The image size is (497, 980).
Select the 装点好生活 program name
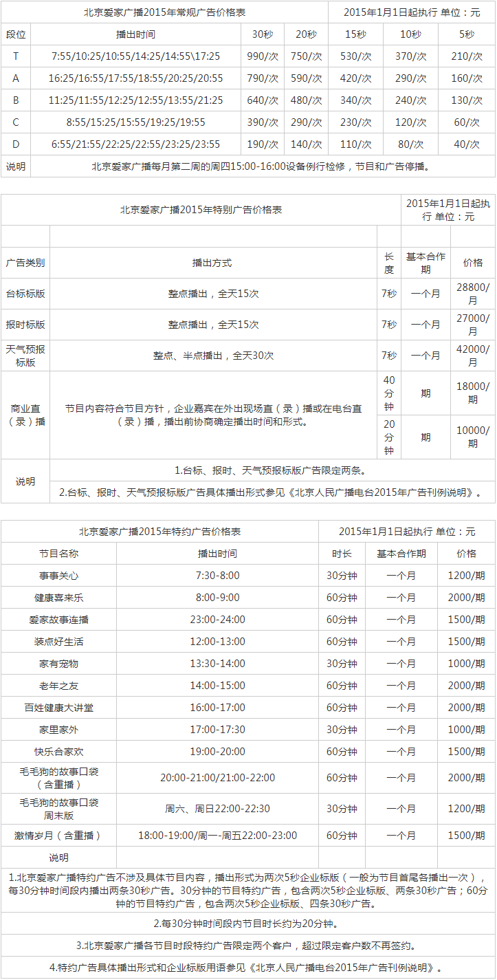[x=59, y=642]
